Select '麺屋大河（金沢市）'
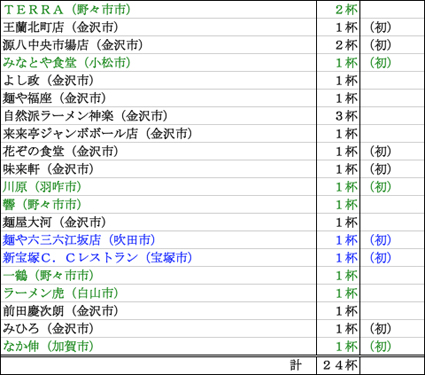This screenshot has width=425, height=375. [55, 222]
